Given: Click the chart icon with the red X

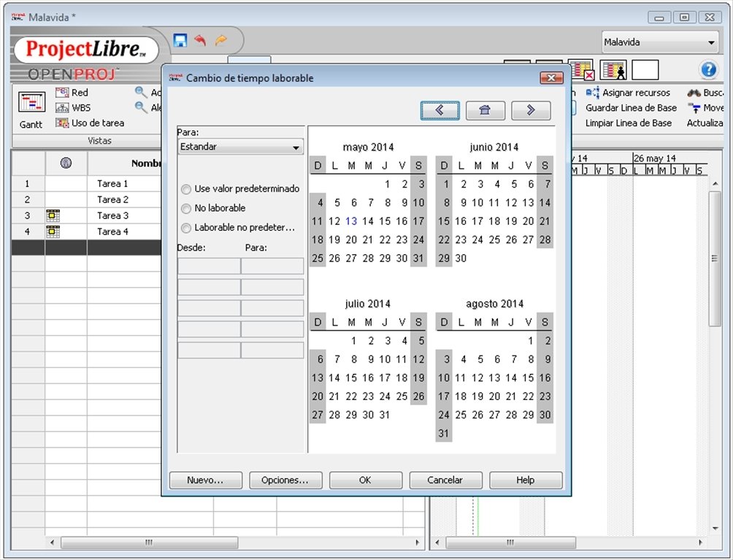Looking at the screenshot, I should click(582, 69).
